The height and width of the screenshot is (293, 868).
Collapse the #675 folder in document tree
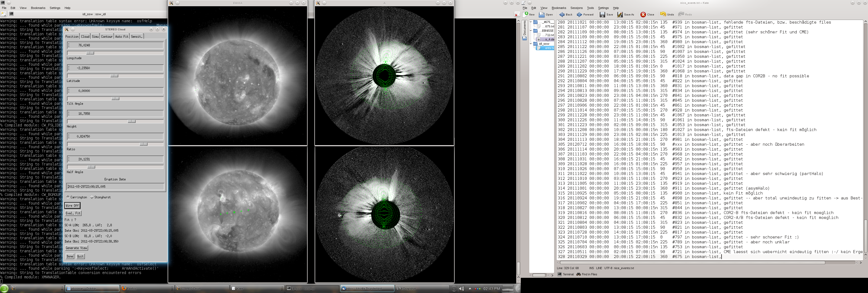(531, 22)
